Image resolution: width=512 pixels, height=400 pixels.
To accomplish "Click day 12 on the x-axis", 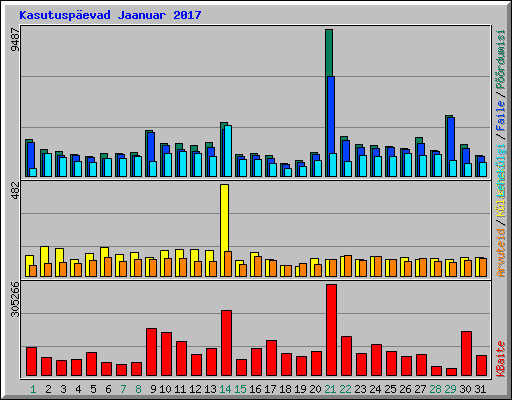I will 195,389.
